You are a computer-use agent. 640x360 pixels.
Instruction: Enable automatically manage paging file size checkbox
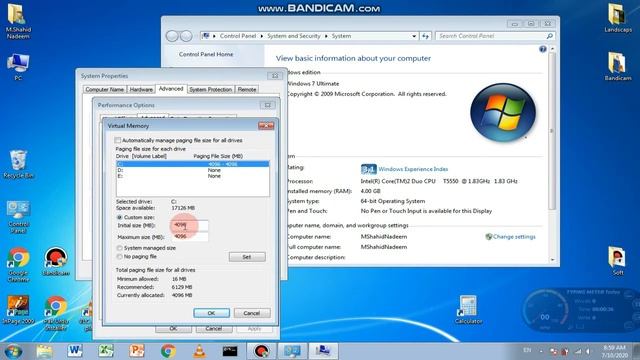(x=118, y=140)
